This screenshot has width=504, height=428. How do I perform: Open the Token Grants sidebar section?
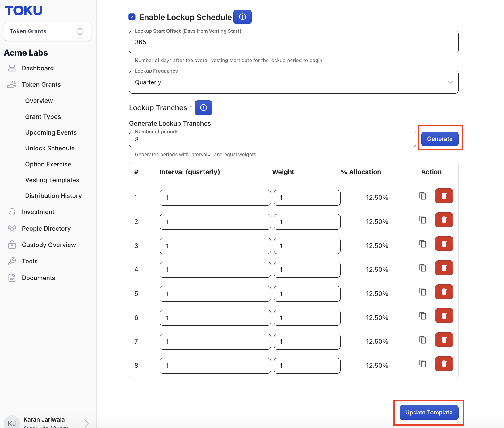(41, 85)
